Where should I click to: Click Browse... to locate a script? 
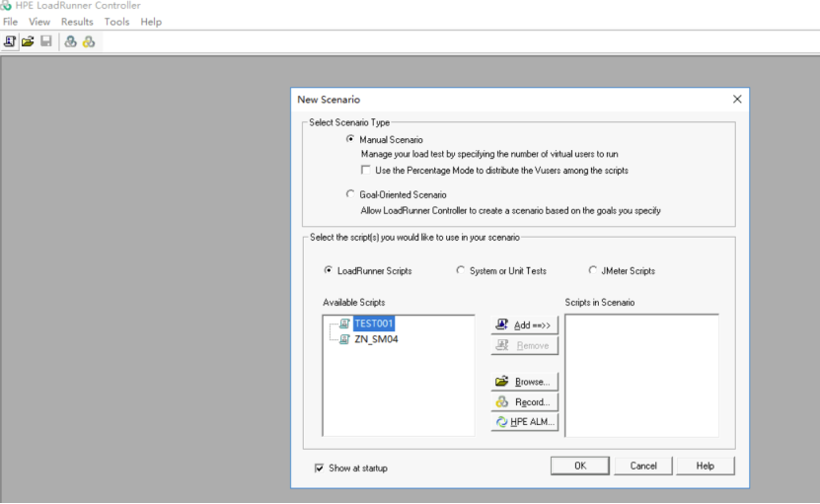525,382
